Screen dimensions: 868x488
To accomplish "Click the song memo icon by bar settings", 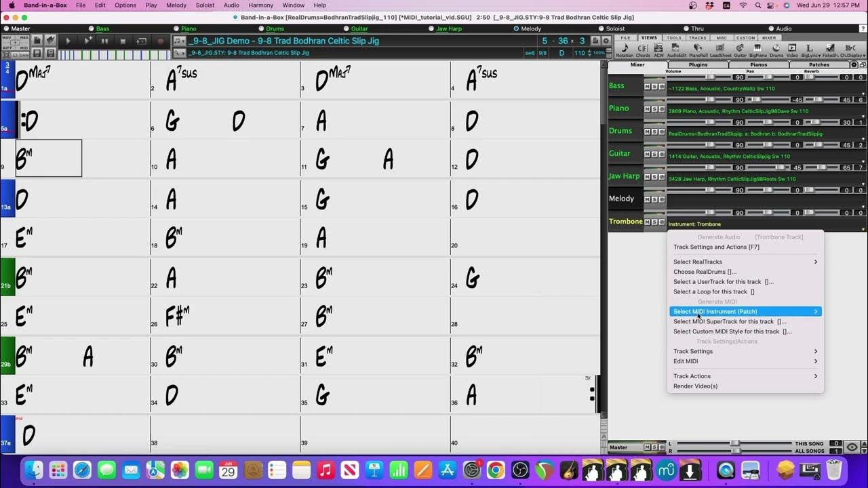I will point(595,41).
